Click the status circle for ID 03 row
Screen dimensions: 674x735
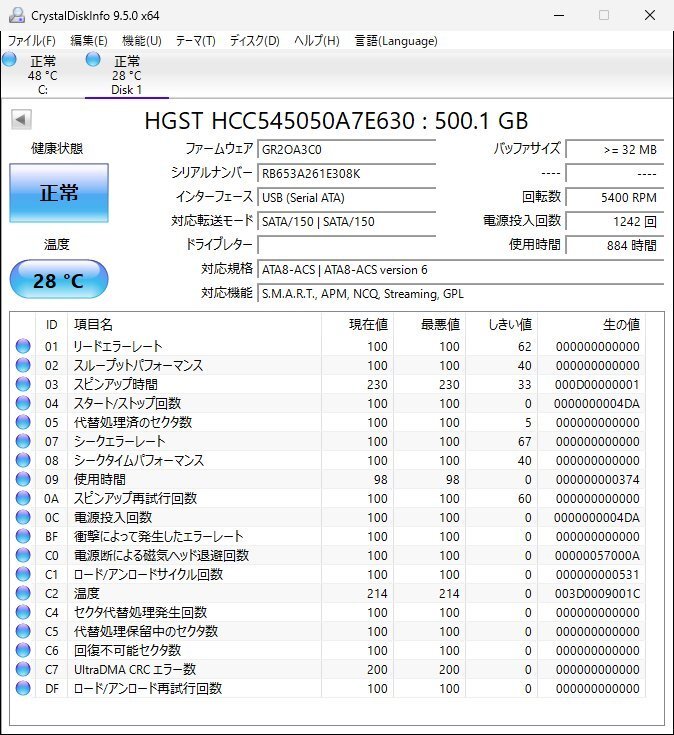pyautogui.click(x=23, y=384)
